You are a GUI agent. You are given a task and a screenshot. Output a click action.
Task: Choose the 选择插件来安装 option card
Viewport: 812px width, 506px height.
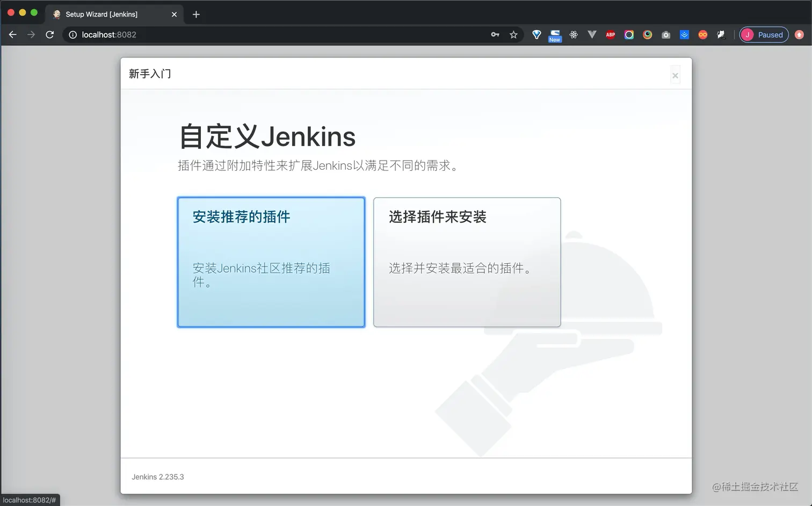tap(467, 262)
